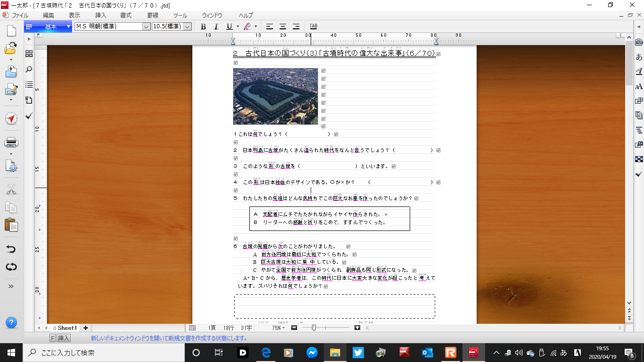Image resolution: width=644 pixels, height=362 pixels.
Task: Open the red compass navigation icon
Action: [11, 118]
